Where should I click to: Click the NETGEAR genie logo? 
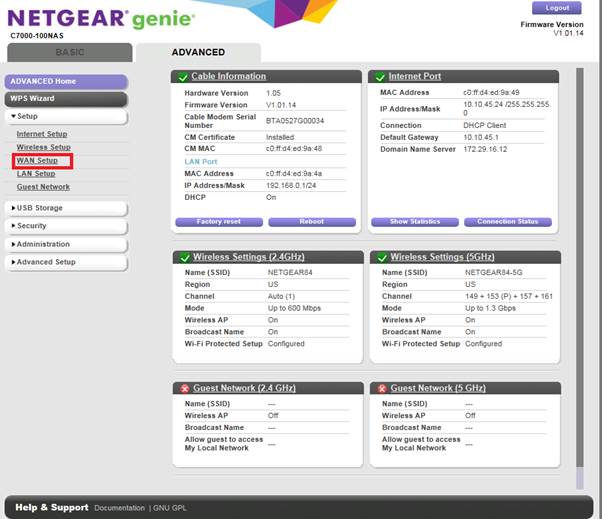tap(101, 18)
